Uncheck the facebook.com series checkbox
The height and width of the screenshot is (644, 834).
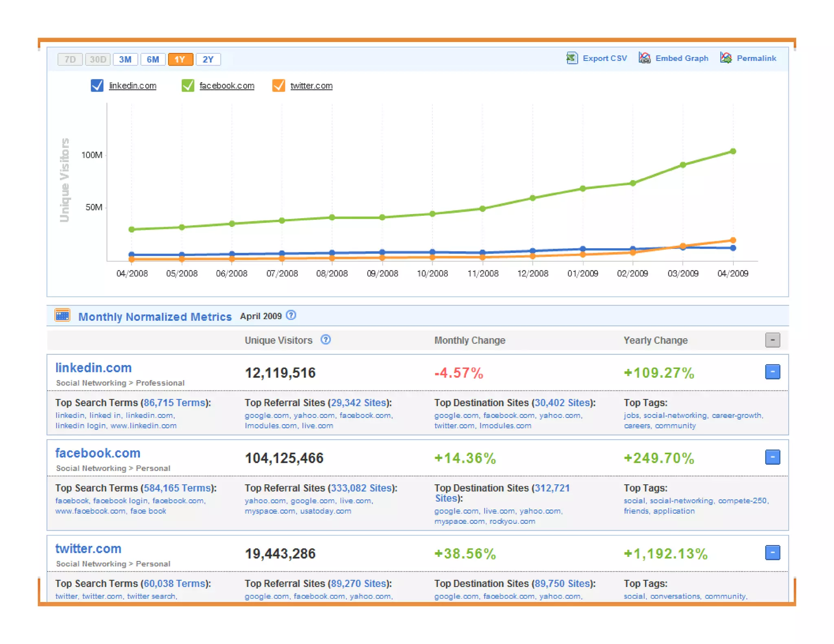click(x=188, y=85)
